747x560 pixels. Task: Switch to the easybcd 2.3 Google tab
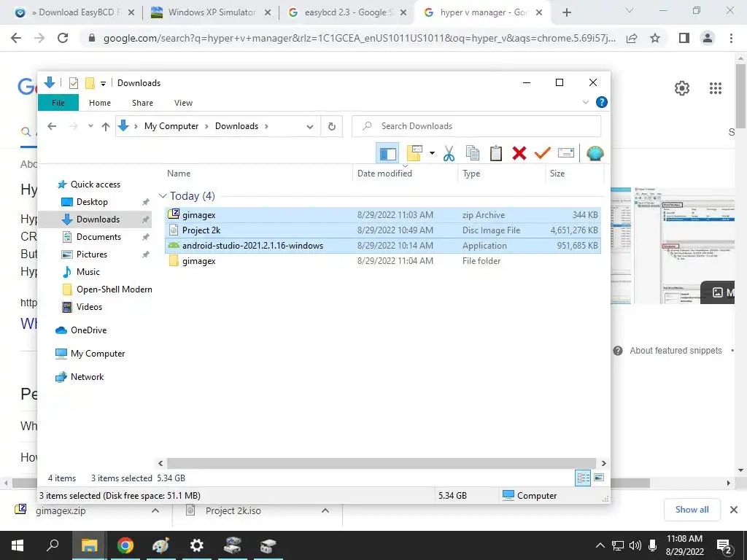point(348,12)
